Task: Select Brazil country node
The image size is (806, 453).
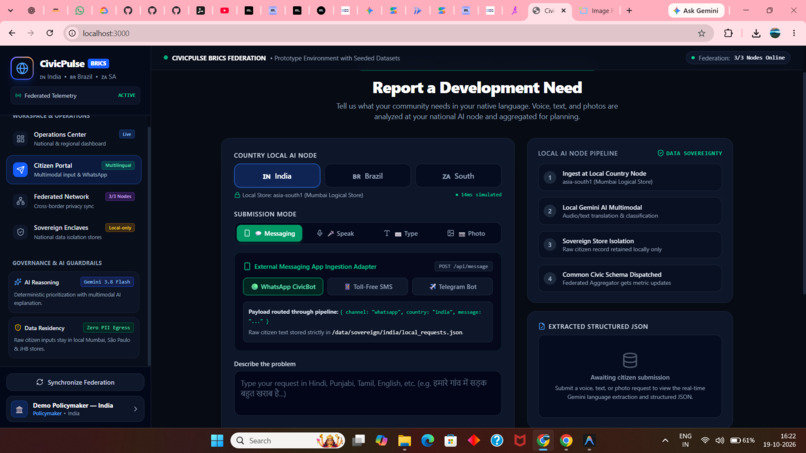Action: point(368,176)
